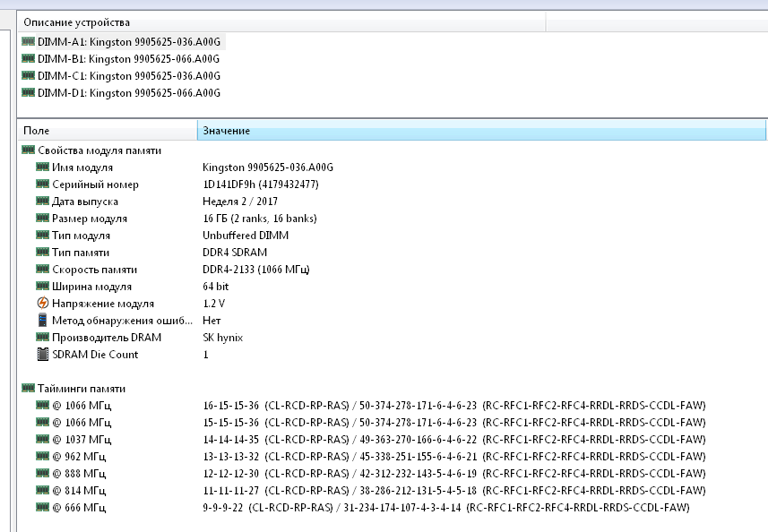
Task: Click icon beside 'Скорость памяти'
Action: pos(43,270)
